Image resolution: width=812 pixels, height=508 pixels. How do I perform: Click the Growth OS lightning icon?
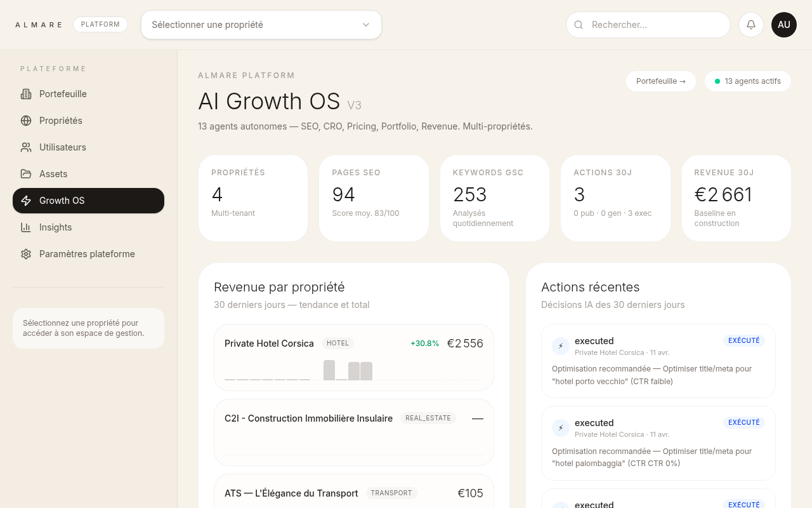click(26, 201)
